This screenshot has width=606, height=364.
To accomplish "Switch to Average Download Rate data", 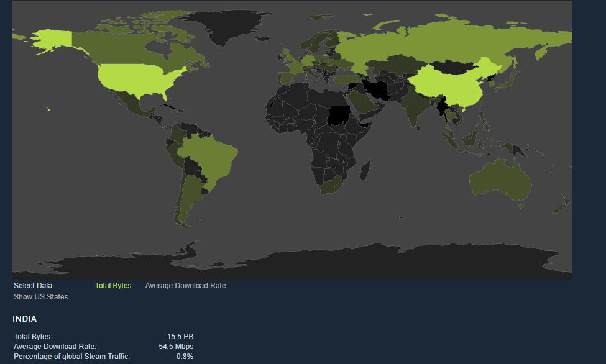I will pos(185,286).
